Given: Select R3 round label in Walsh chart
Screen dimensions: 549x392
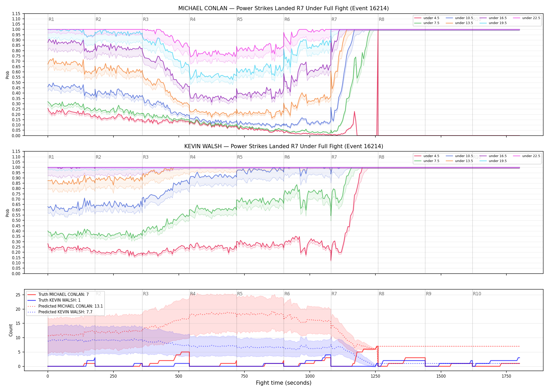Looking at the screenshot, I should 146,157.
